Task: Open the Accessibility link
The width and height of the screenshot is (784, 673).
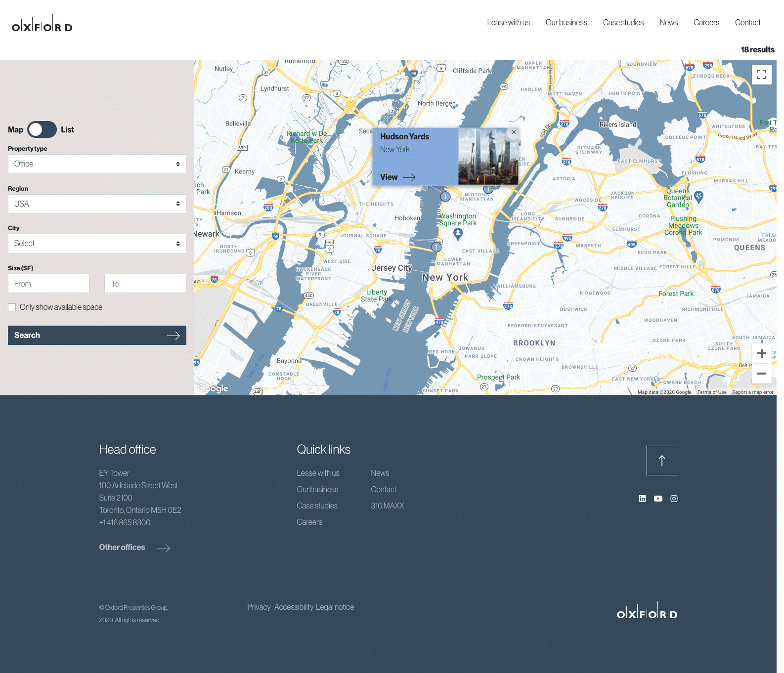Action: (294, 607)
